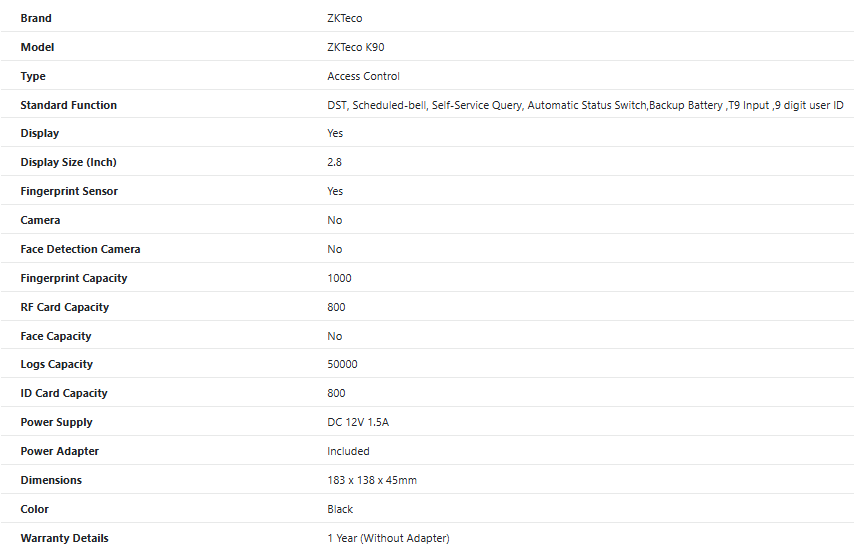854x555 pixels.
Task: Click the ID Card Capacity label
Action: (x=63, y=393)
